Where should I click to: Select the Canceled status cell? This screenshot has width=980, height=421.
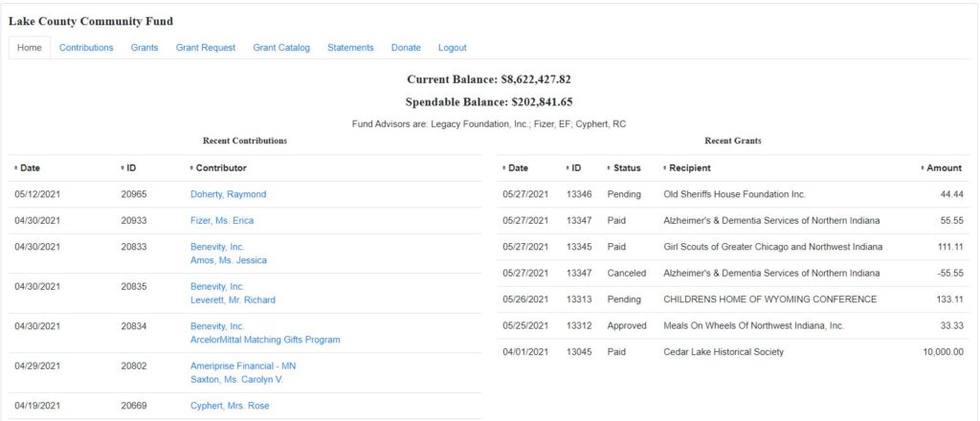coord(627,273)
